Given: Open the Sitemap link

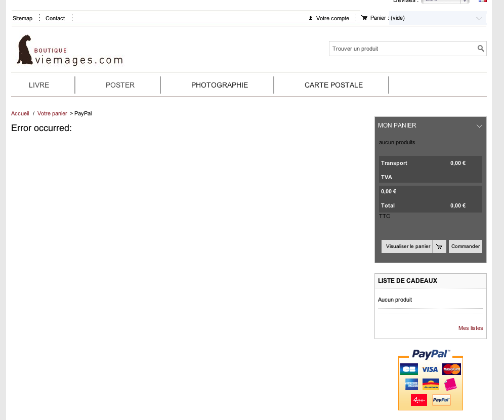Looking at the screenshot, I should [x=22, y=18].
